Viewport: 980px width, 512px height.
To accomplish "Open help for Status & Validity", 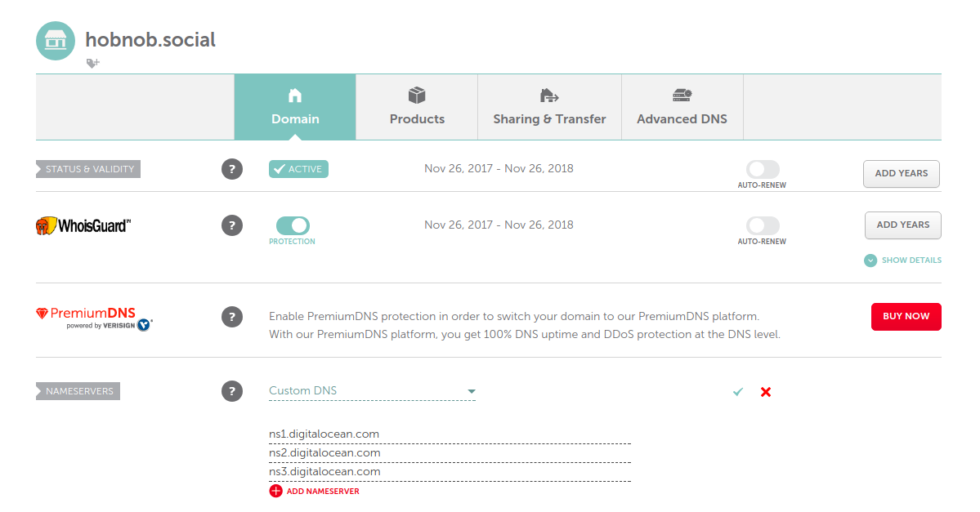I will tap(232, 169).
